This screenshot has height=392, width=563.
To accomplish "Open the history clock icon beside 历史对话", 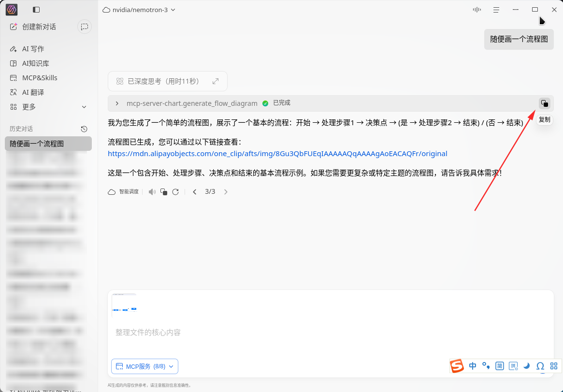I will point(84,129).
